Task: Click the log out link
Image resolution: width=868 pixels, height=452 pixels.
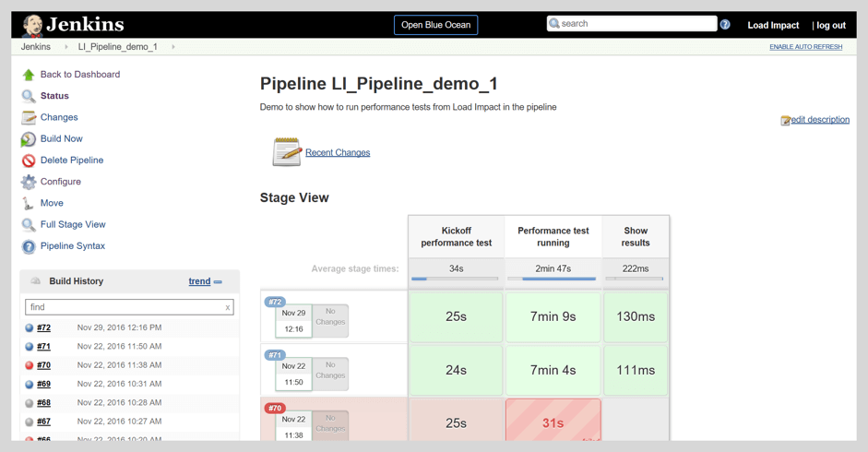Action: pyautogui.click(x=831, y=26)
